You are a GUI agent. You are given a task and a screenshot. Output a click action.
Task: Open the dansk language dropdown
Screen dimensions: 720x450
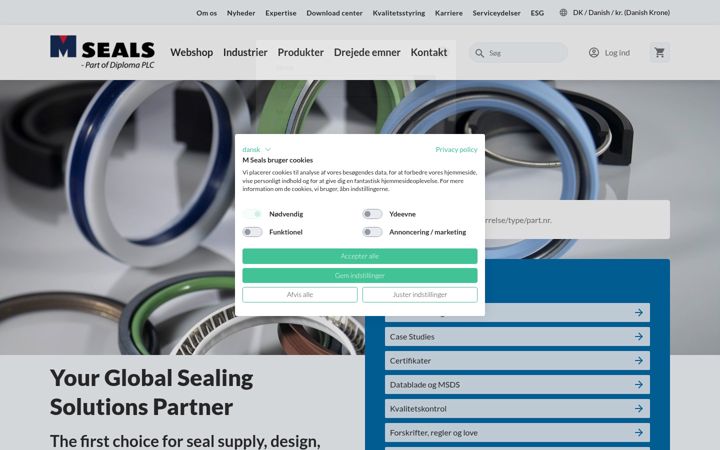pyautogui.click(x=257, y=149)
